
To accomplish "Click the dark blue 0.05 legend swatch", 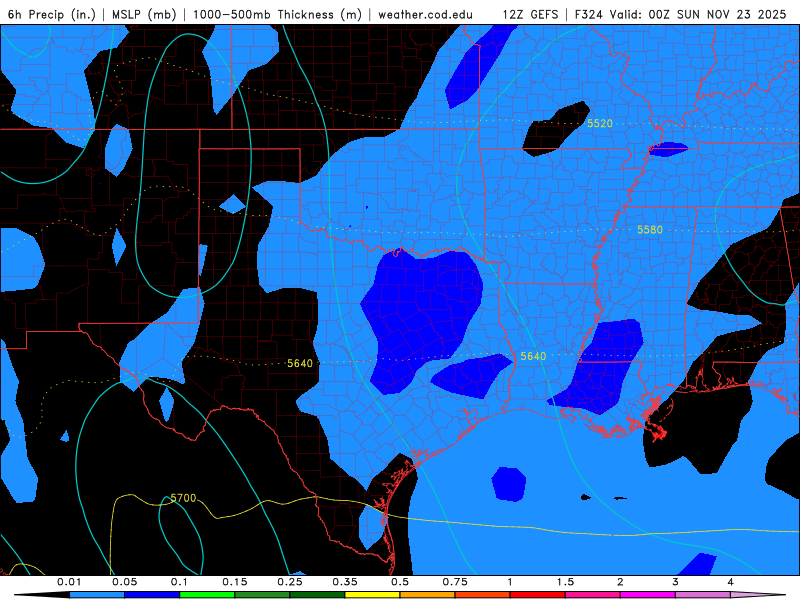I will tap(152, 595).
